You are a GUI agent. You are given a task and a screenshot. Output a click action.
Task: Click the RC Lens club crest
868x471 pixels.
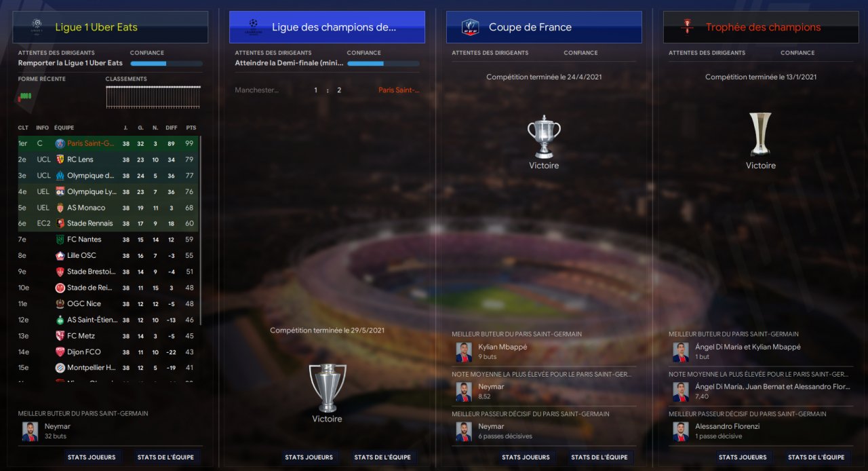[x=60, y=159]
